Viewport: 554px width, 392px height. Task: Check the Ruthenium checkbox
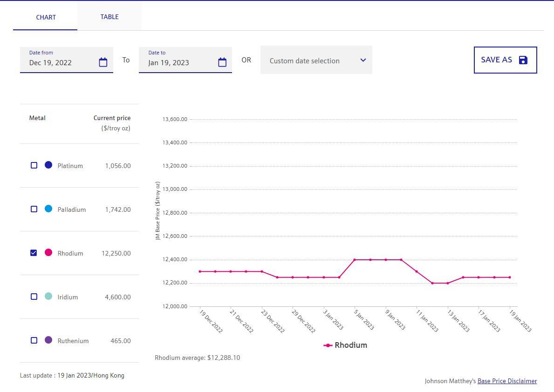[x=34, y=340]
